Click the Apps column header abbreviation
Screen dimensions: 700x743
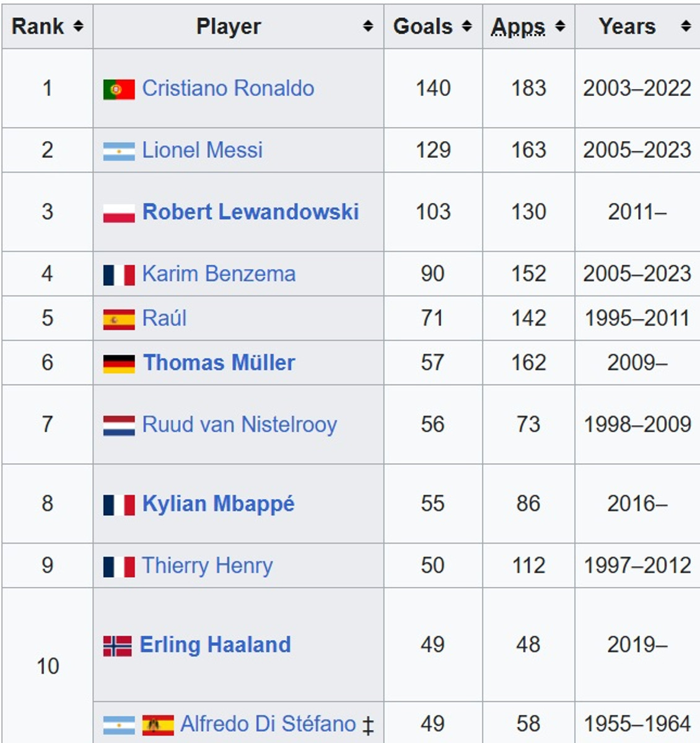click(518, 27)
